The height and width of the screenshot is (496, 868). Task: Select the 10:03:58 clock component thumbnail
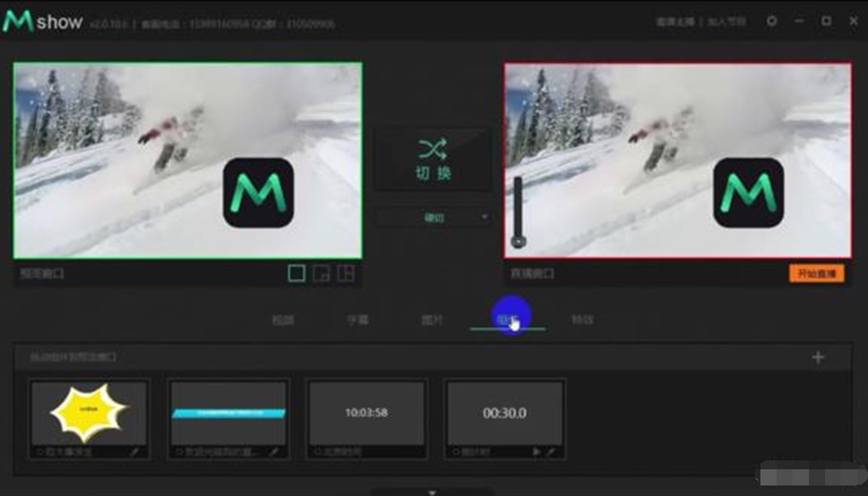(x=366, y=413)
